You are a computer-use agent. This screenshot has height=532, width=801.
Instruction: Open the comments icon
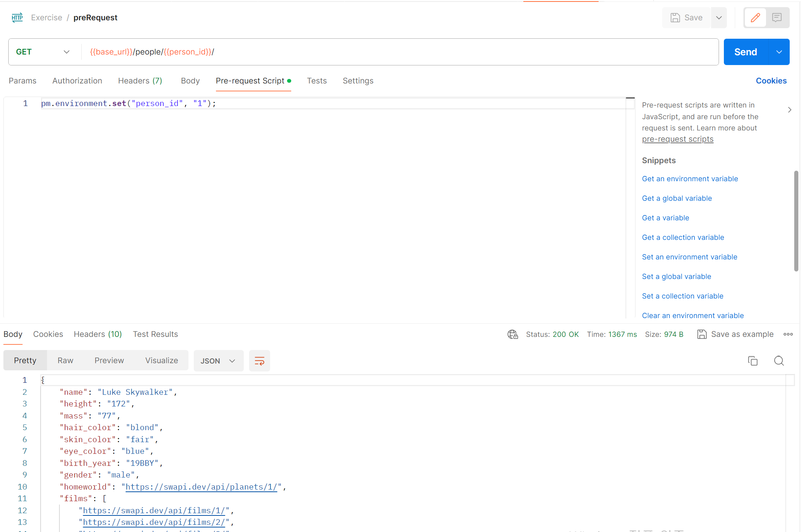click(777, 18)
